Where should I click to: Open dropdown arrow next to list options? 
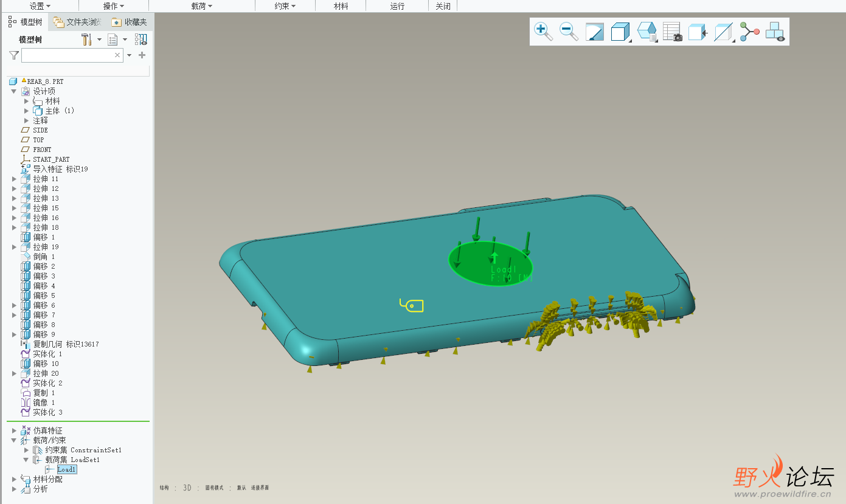click(x=125, y=40)
